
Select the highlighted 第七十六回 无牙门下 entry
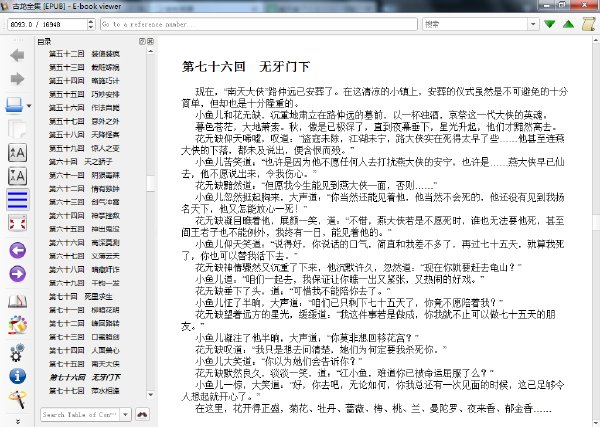point(84,377)
